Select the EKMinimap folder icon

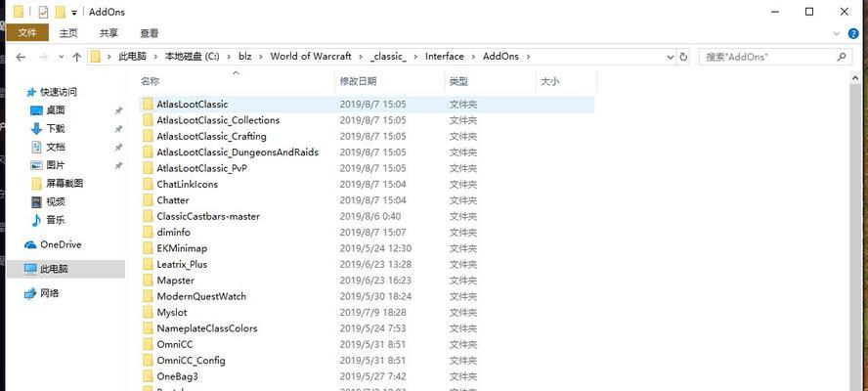tap(148, 248)
